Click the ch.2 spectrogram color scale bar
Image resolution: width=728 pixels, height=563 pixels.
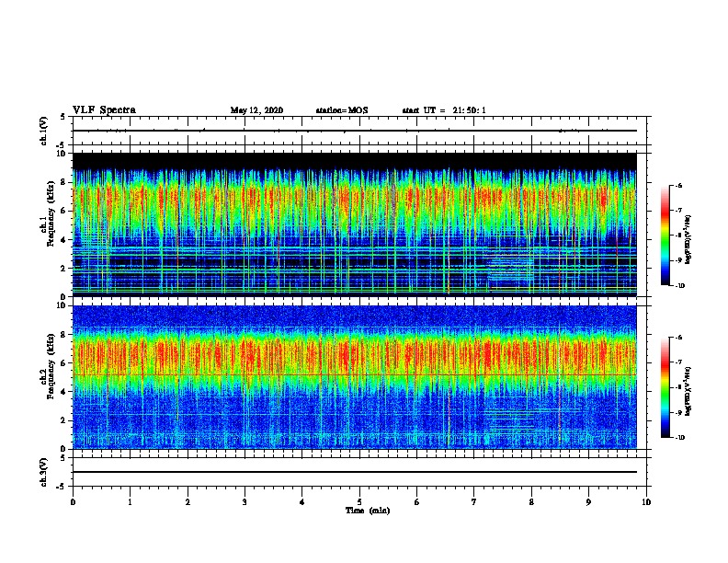click(x=665, y=387)
